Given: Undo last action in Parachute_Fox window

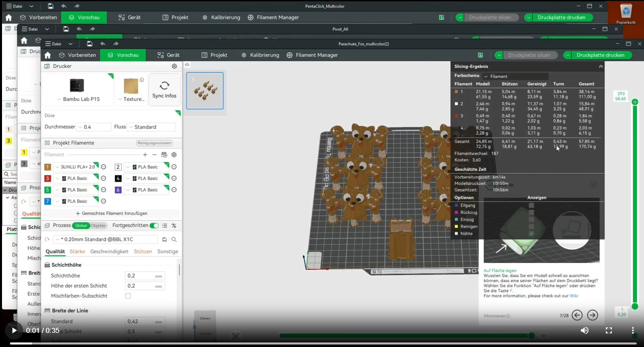Looking at the screenshot, I should click(x=102, y=44).
